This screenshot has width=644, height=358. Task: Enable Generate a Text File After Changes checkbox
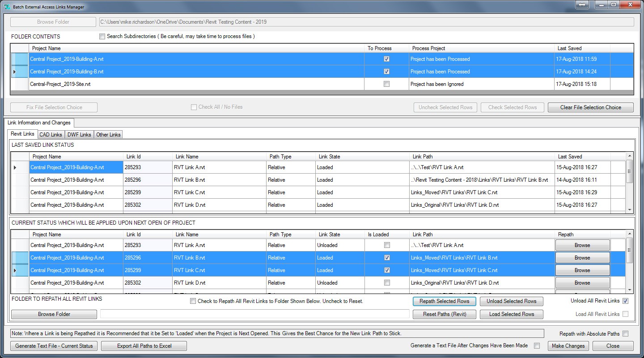(x=537, y=345)
